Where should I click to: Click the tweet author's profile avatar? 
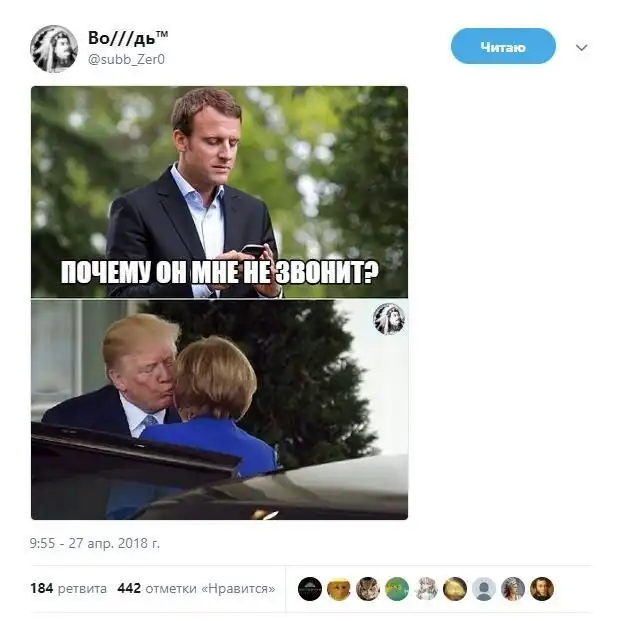tap(54, 48)
